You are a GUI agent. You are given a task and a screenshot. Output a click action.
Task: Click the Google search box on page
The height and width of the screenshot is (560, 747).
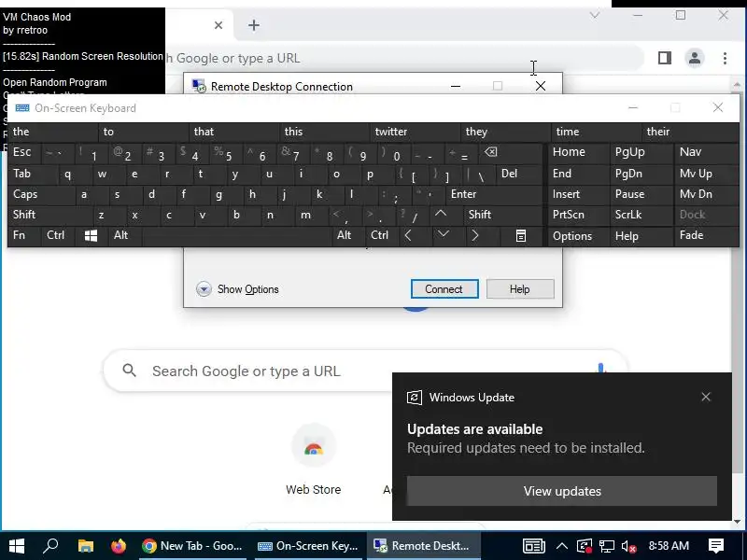coord(364,371)
